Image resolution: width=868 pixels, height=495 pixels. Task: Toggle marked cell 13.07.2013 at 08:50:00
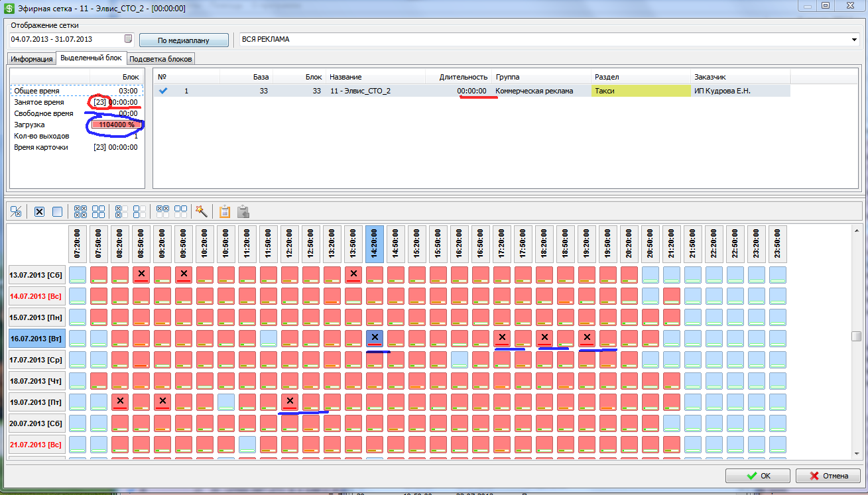pos(141,275)
